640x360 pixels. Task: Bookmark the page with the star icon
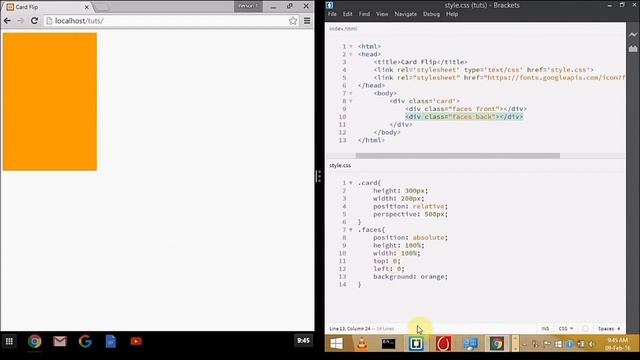(293, 21)
